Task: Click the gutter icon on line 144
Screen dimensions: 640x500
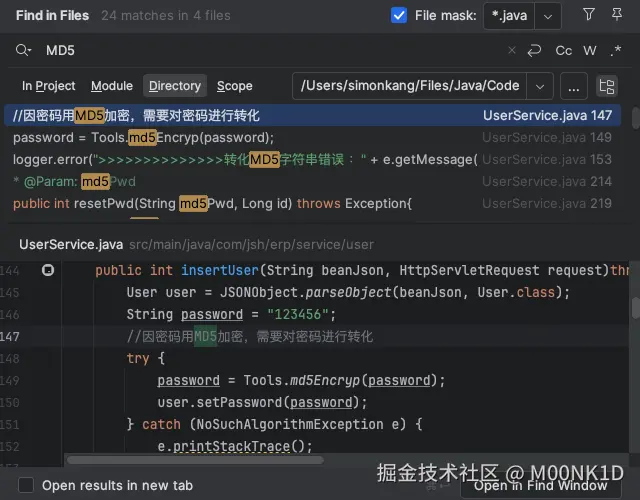Action: click(x=48, y=270)
